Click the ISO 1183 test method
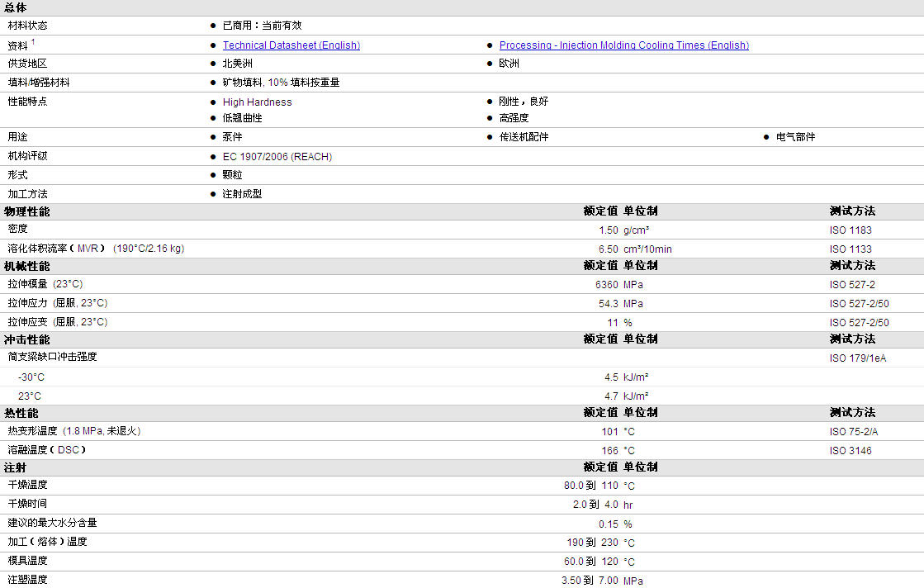The image size is (924, 588). [851, 230]
